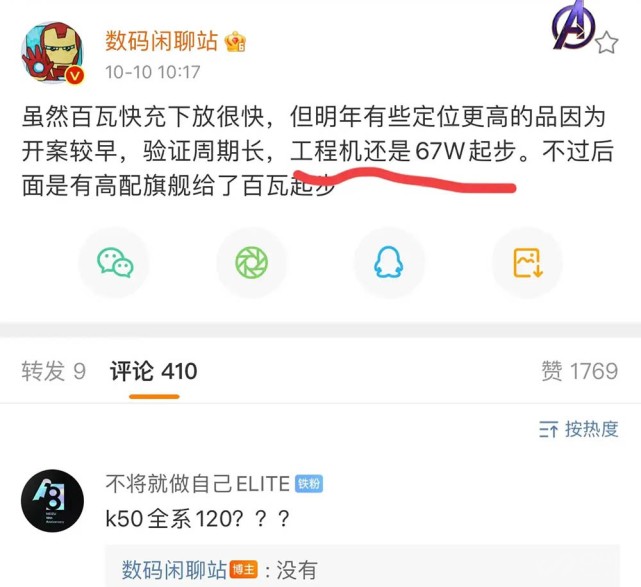Tap the star icon at top right
Image resolution: width=641 pixels, height=587 pixels.
[x=607, y=43]
